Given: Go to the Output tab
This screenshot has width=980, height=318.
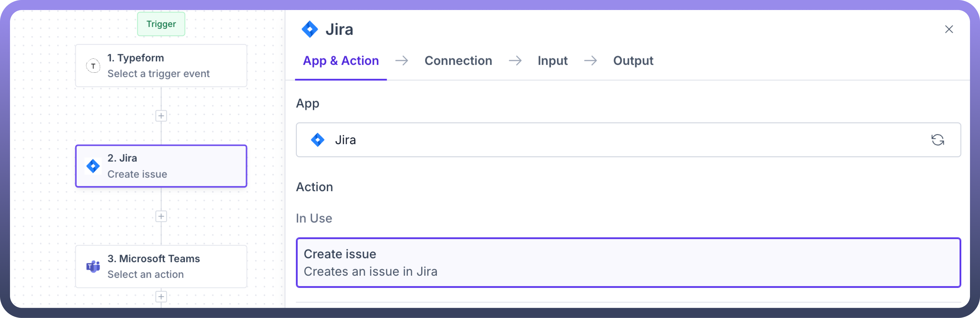Looking at the screenshot, I should (633, 61).
